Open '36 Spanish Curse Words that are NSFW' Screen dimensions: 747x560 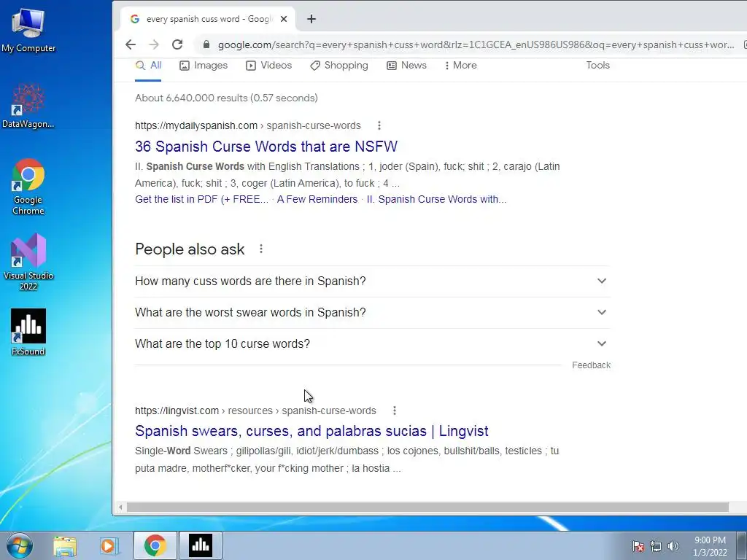pos(266,147)
